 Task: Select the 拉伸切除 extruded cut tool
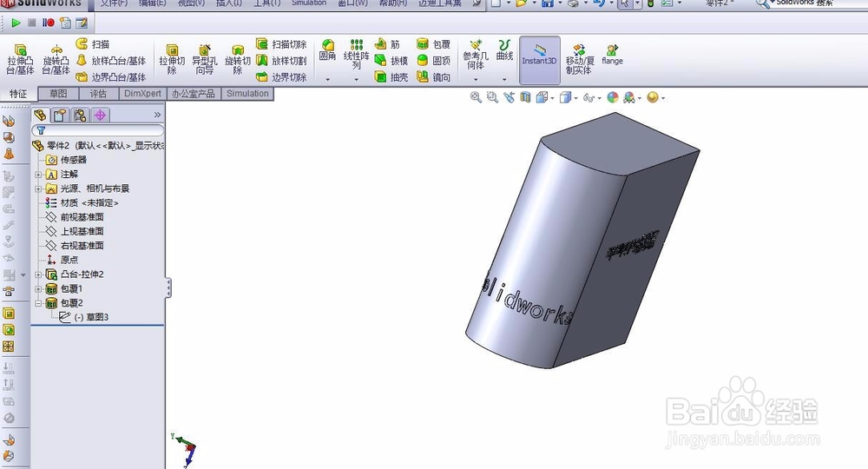click(x=172, y=59)
